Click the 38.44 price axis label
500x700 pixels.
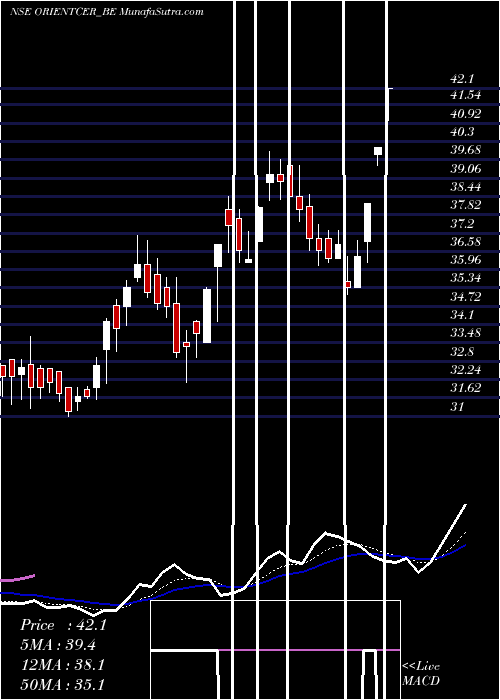466,187
